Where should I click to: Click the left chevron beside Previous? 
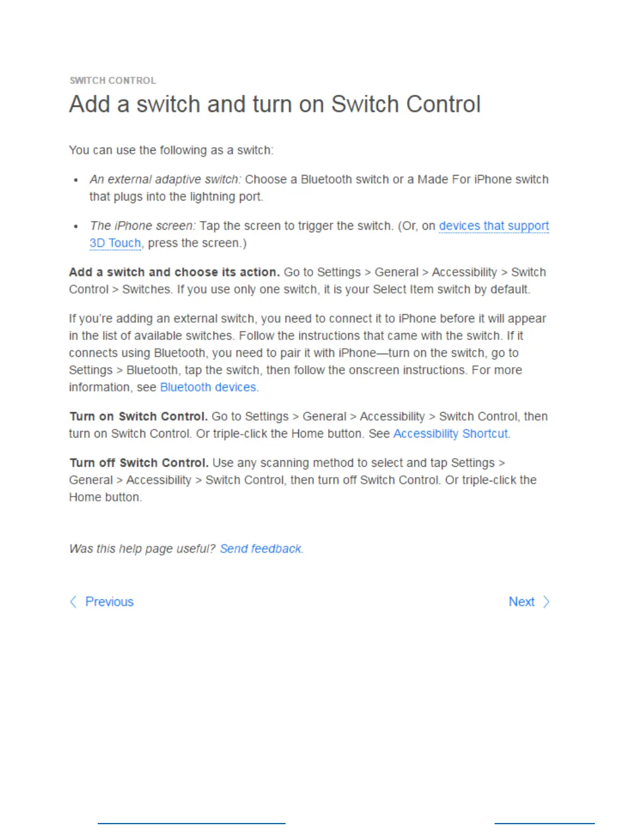click(x=74, y=602)
